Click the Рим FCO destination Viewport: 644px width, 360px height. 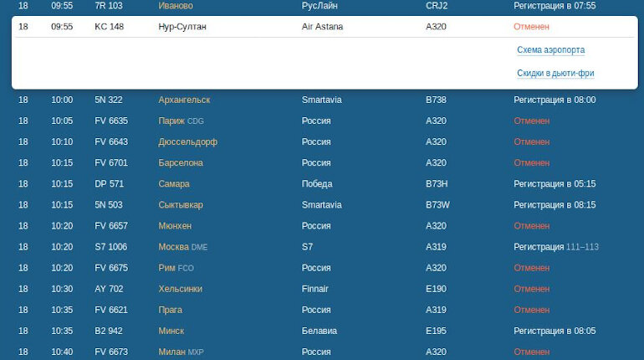(176, 268)
